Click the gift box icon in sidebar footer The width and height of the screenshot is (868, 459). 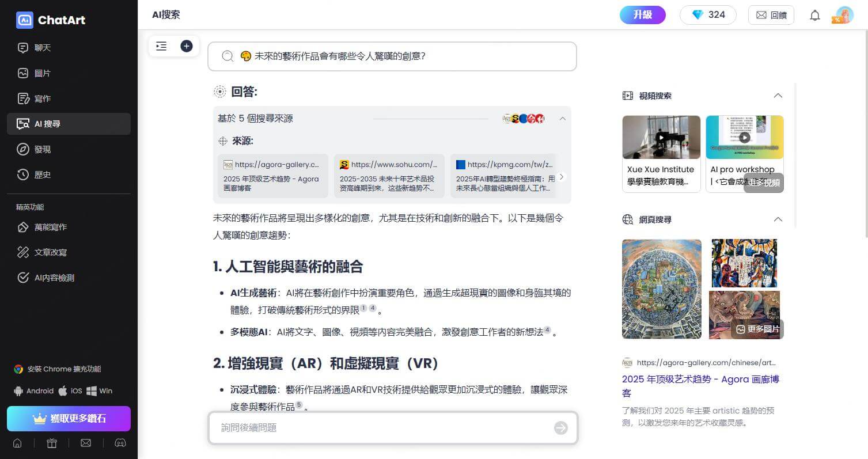click(52, 443)
